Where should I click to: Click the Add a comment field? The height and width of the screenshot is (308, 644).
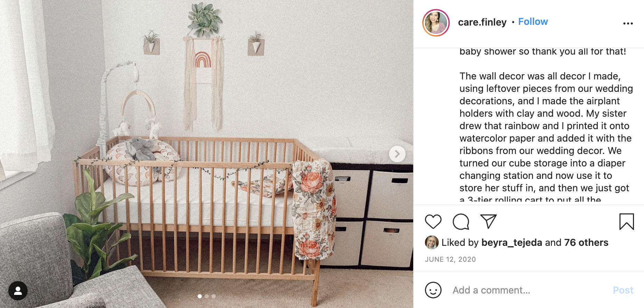(x=529, y=290)
